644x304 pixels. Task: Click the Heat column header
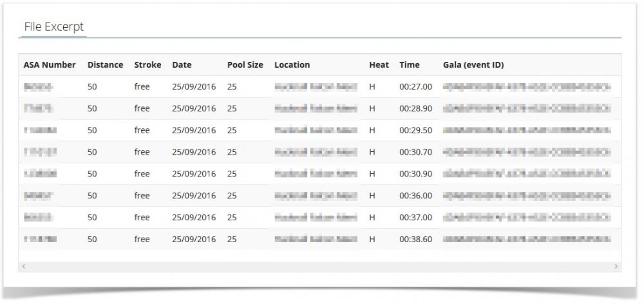pos(379,65)
